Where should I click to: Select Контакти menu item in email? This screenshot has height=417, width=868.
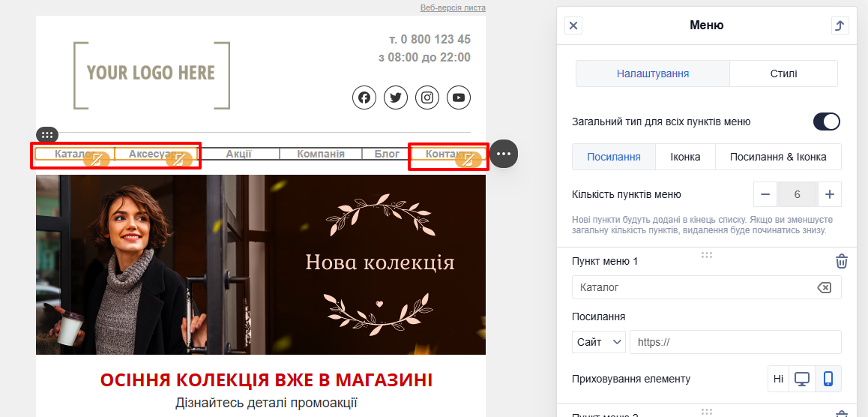(x=447, y=154)
